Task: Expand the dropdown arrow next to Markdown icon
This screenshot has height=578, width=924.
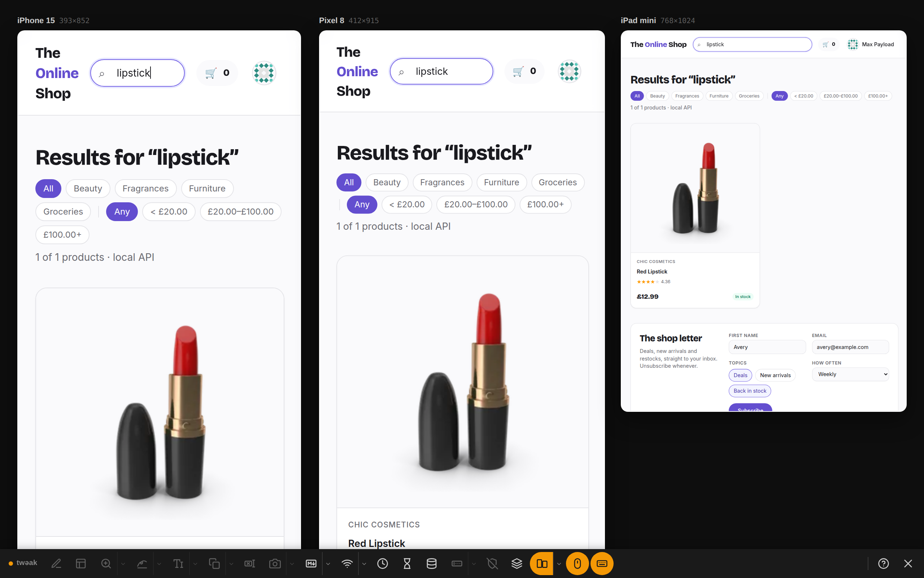Action: coord(328,564)
